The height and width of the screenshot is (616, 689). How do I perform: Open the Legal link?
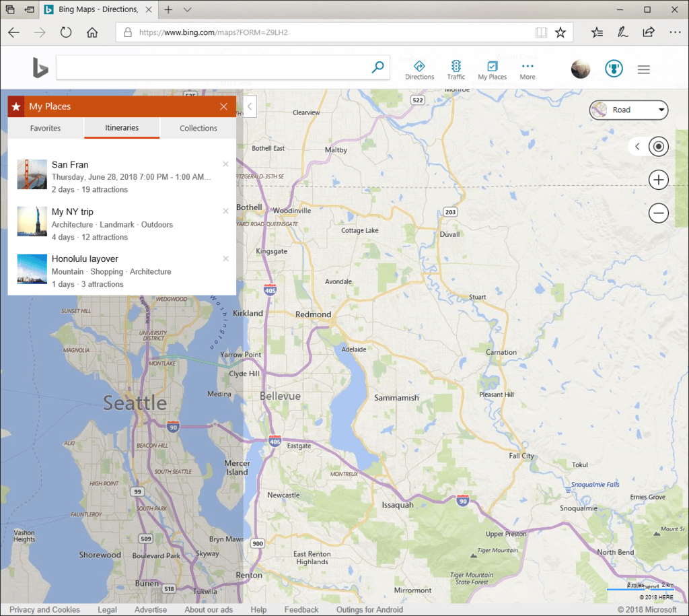tap(107, 609)
